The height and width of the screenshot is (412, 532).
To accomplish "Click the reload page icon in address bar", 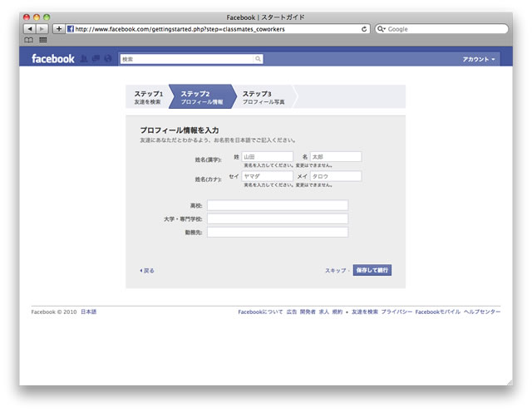I will tap(364, 29).
